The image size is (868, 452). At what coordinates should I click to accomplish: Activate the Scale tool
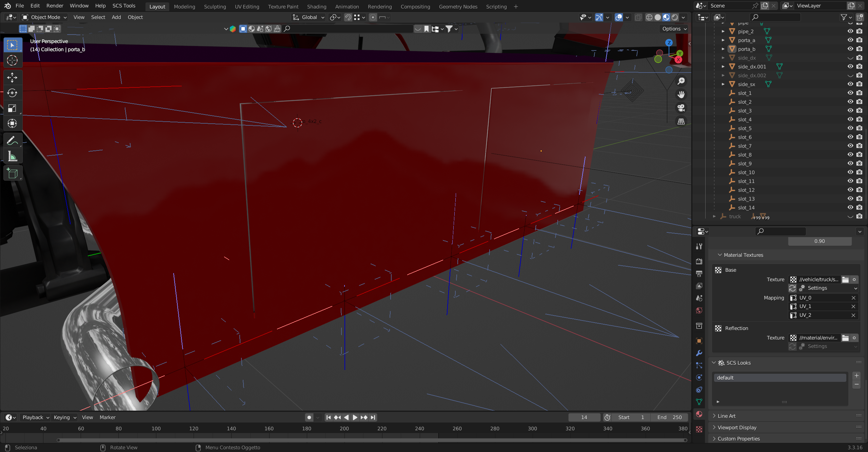click(x=12, y=108)
